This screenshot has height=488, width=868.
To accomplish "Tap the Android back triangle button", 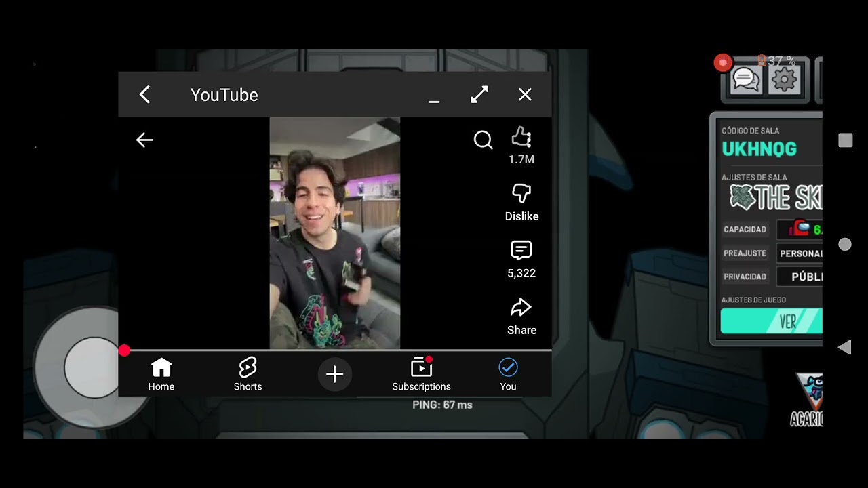I will pyautogui.click(x=844, y=348).
